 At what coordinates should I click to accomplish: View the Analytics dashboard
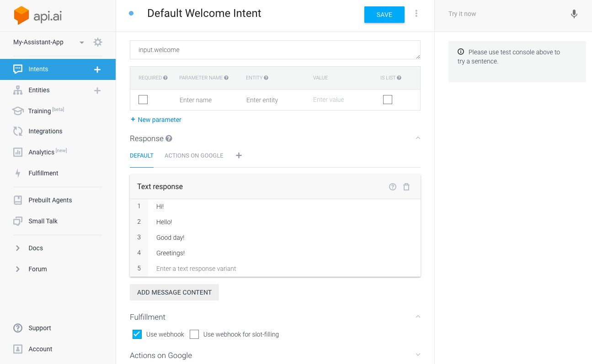click(x=41, y=152)
